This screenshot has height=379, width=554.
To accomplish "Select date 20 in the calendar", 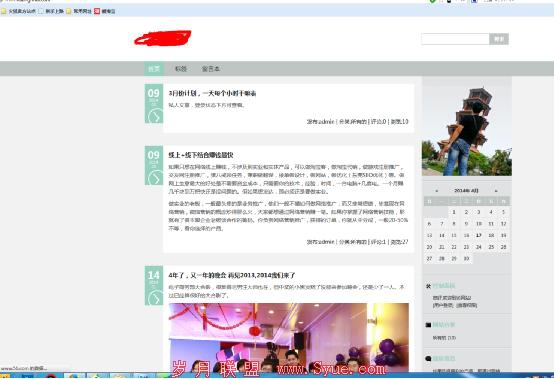I will point(429,247).
